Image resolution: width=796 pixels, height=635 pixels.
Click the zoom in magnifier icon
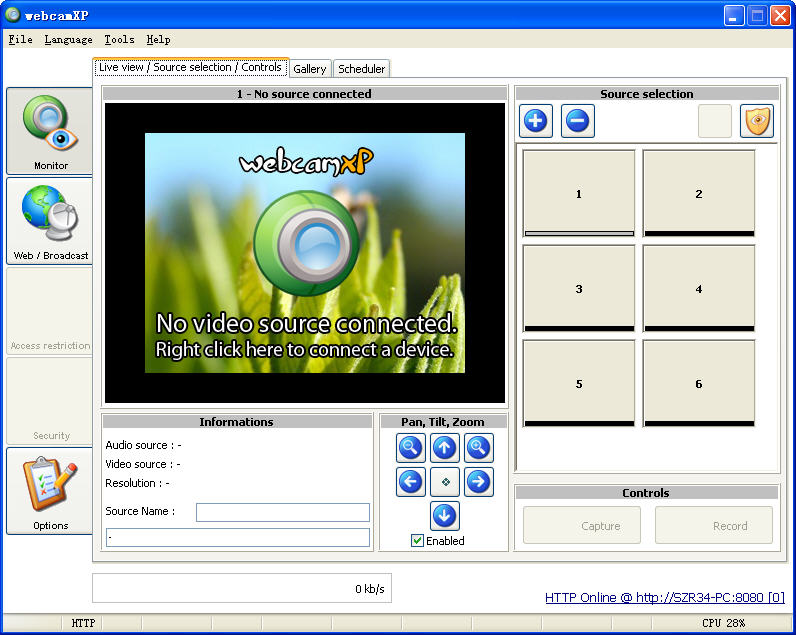[x=479, y=448]
